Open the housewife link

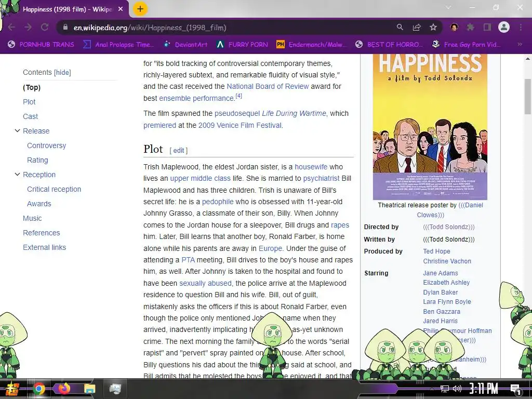pos(311,167)
